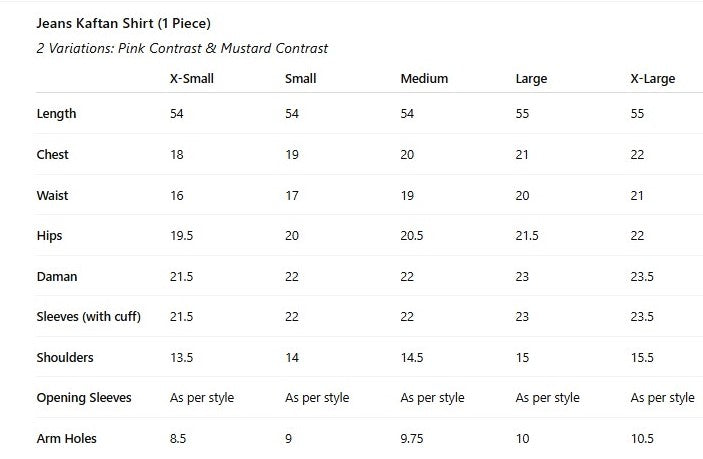
Task: Select the Chest row label
Action: click(x=52, y=155)
